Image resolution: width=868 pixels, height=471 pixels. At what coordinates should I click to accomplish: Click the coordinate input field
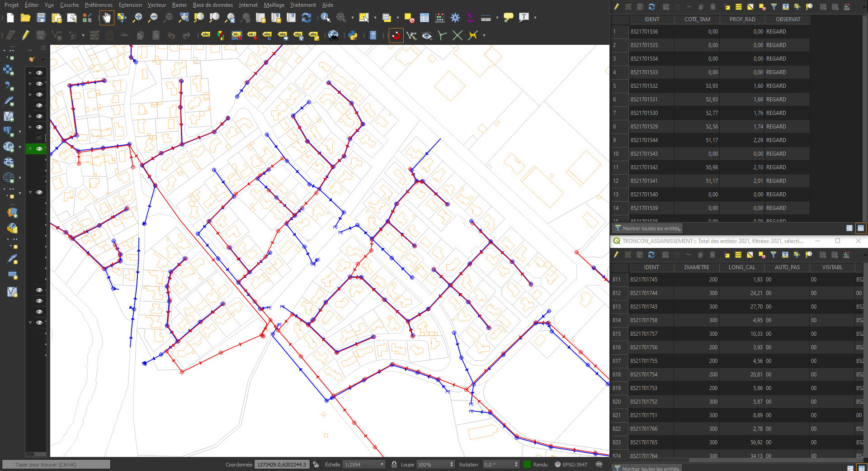[x=282, y=464]
